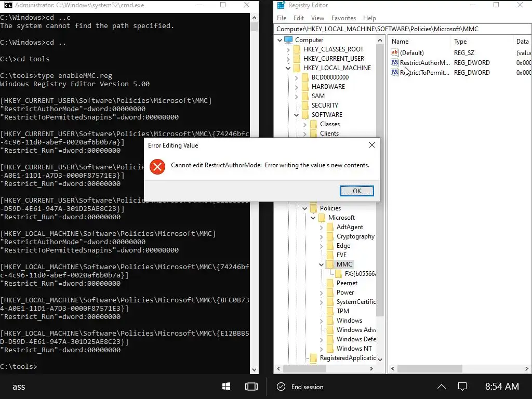Click the Registry Editor title bar app icon
Screen dimensions: 532x399
coord(281,5)
